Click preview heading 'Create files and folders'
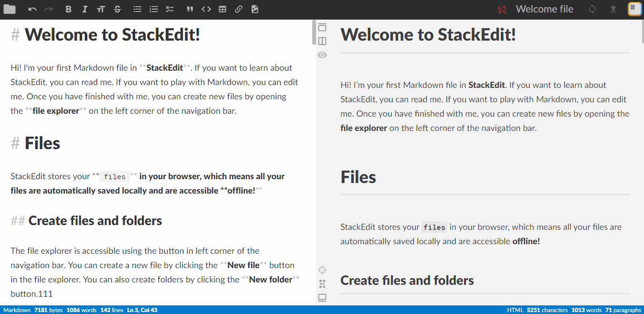This screenshot has height=314, width=644. (x=407, y=280)
